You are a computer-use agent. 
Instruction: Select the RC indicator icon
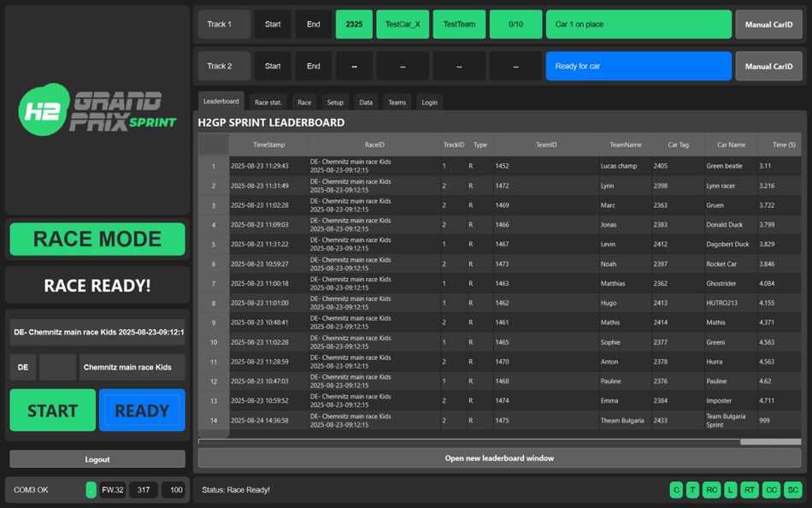pos(711,489)
